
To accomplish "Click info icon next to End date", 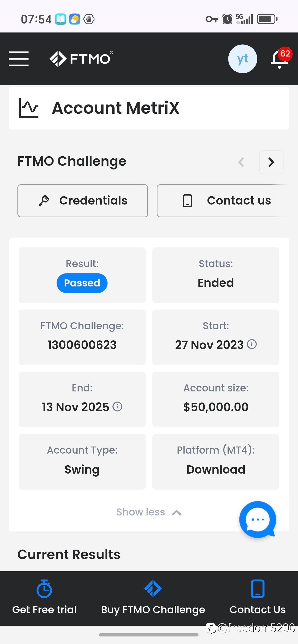I will 117,407.
